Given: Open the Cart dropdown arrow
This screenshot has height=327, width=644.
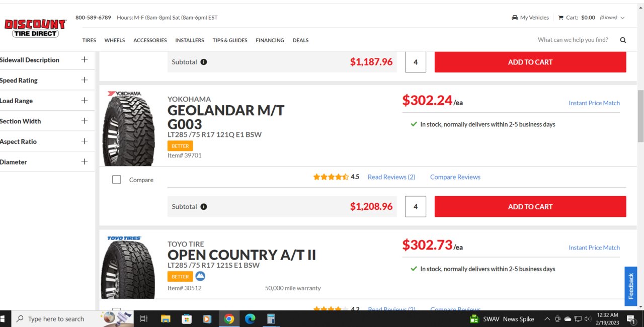Looking at the screenshot, I should click(x=622, y=18).
